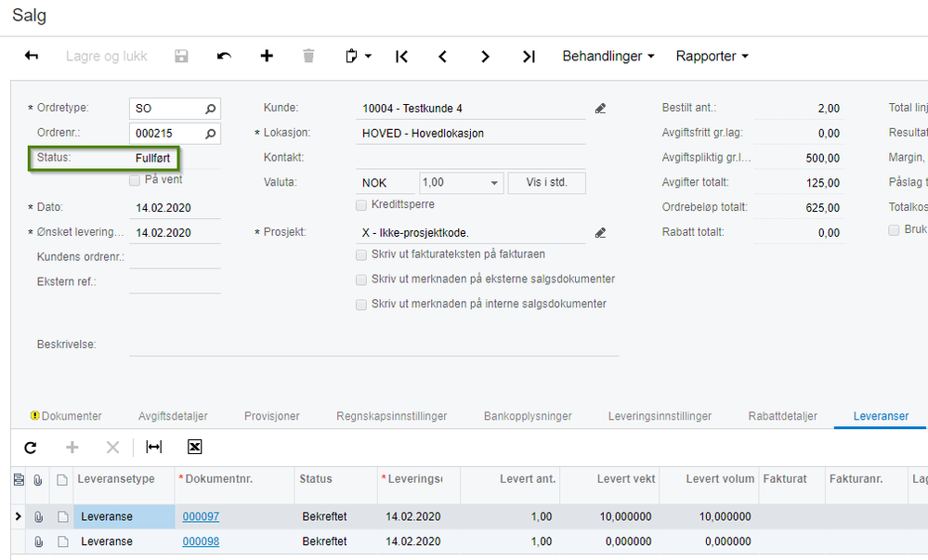Click the Kunde field 10004 - Testkunde 4
Viewport: 928px width, 560px height.
(x=471, y=109)
